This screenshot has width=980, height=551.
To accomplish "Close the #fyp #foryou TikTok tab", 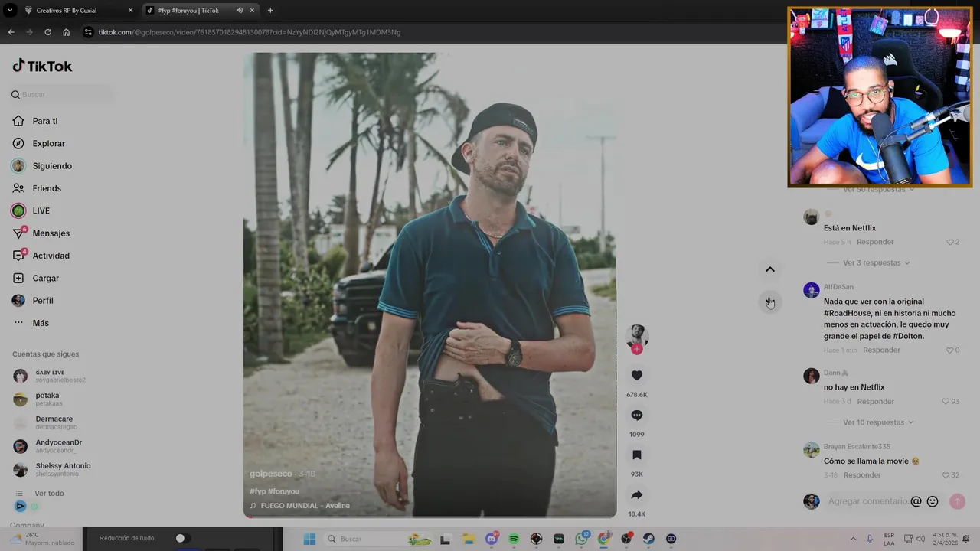I will coord(252,10).
